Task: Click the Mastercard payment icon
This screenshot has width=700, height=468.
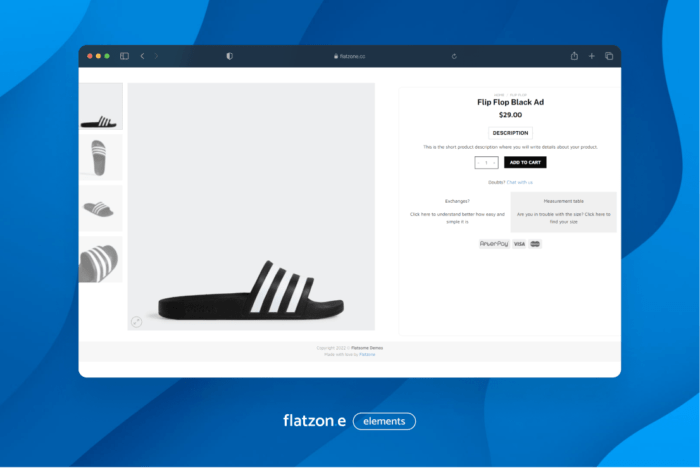Action: click(x=535, y=244)
